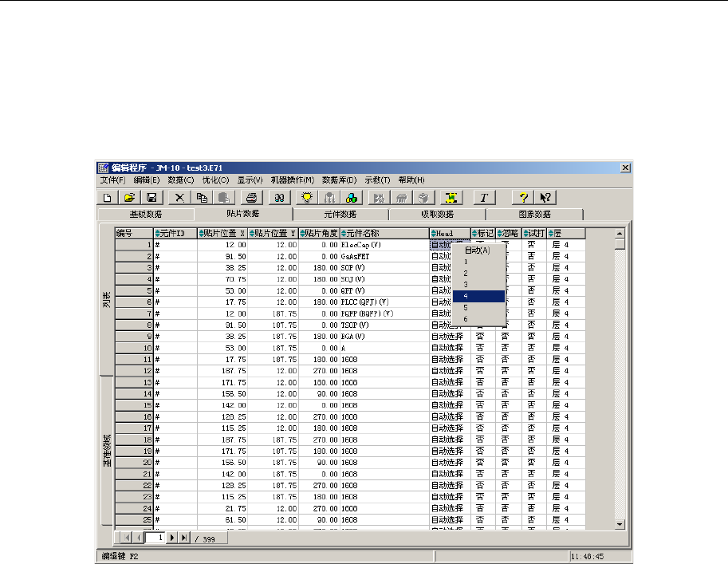Click the binoculars Find icon
This screenshot has height=564, width=728.
point(280,198)
